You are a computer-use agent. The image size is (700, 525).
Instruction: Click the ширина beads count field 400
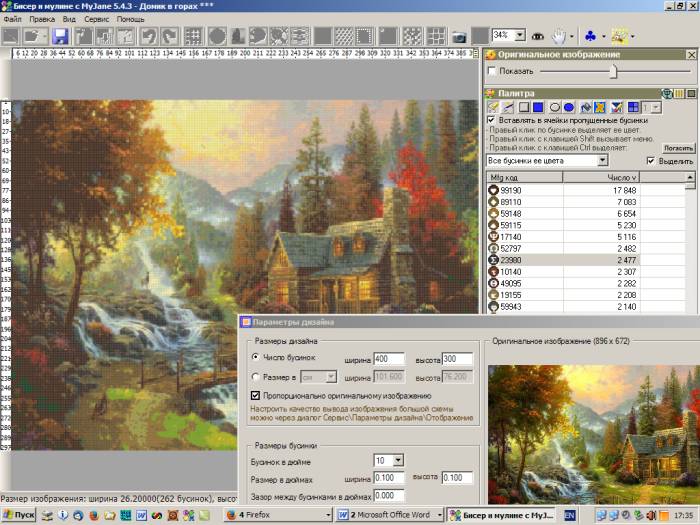[x=388, y=359]
